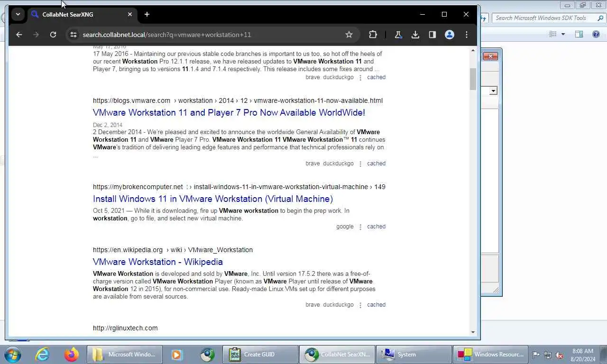Switch to CollabNet SearXN... taskbar button
Image resolution: width=607 pixels, height=364 pixels.
point(337,355)
